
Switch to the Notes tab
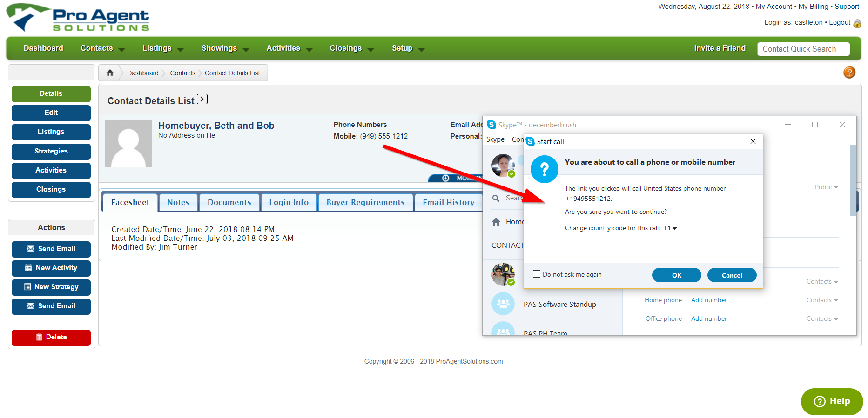click(178, 202)
